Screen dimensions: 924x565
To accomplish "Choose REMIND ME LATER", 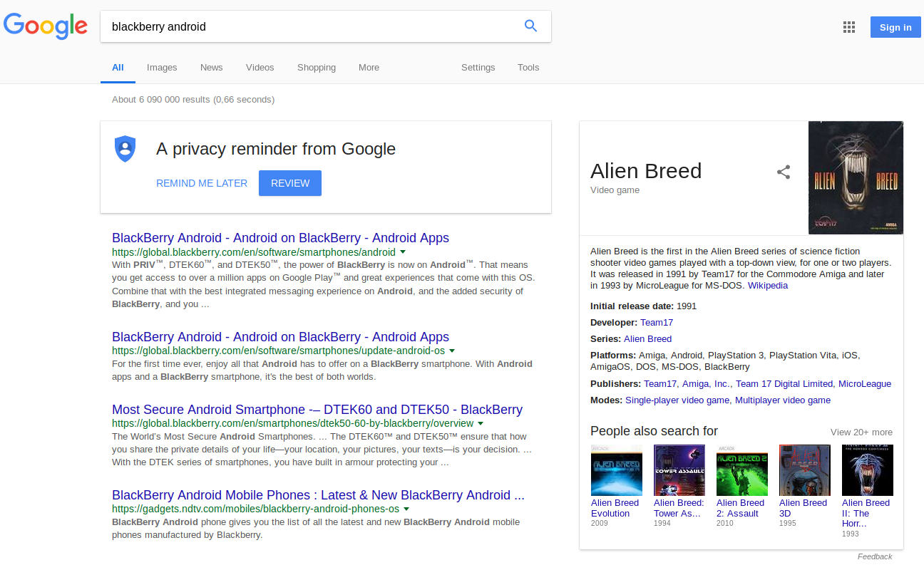I will [202, 183].
